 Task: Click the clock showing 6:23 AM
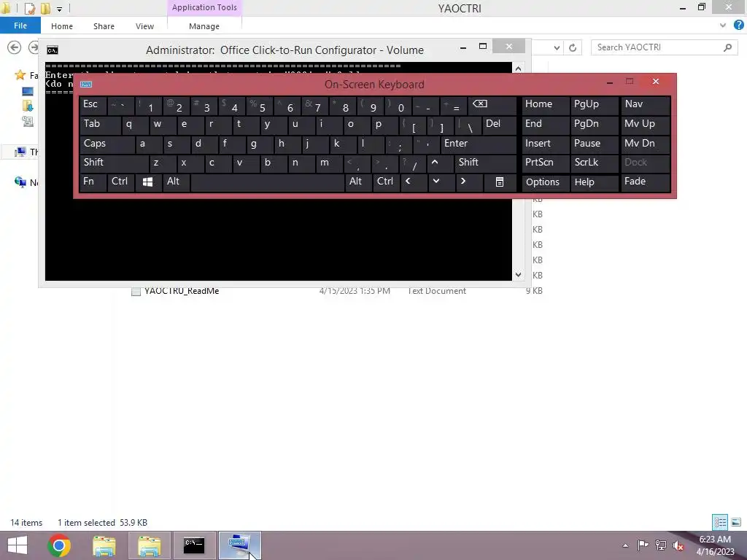[715, 540]
